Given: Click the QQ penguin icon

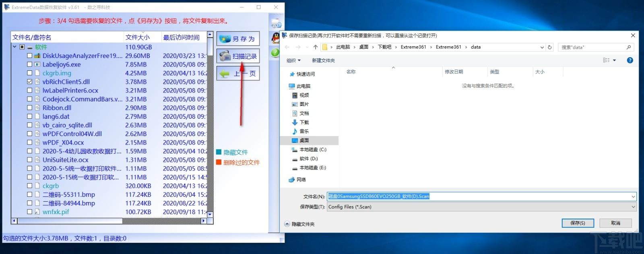Looking at the screenshot, I should pos(276,39).
